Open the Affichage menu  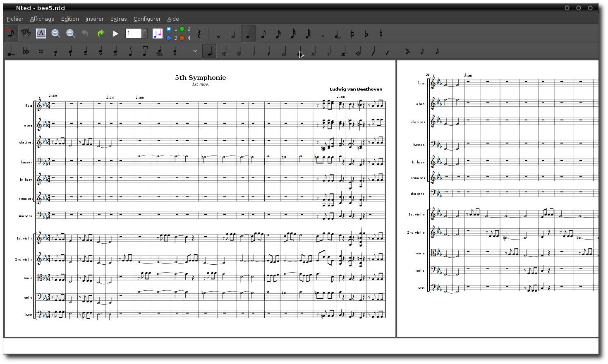coord(42,19)
